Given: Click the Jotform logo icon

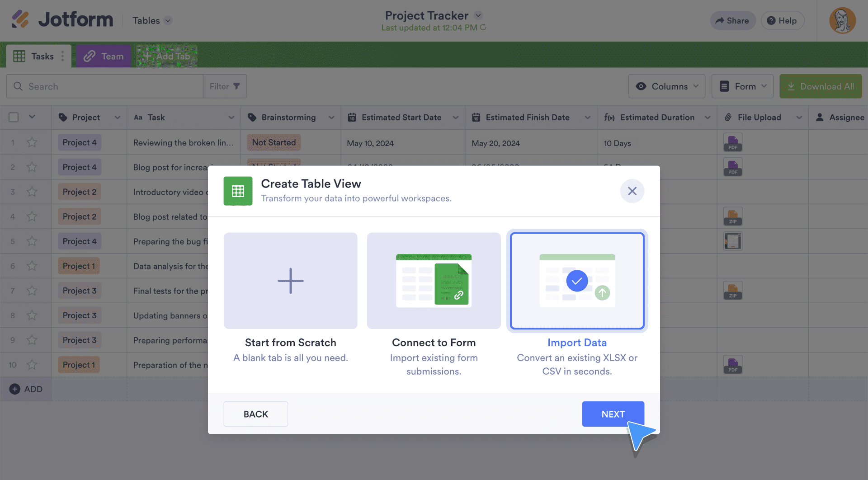Looking at the screenshot, I should 20,19.
